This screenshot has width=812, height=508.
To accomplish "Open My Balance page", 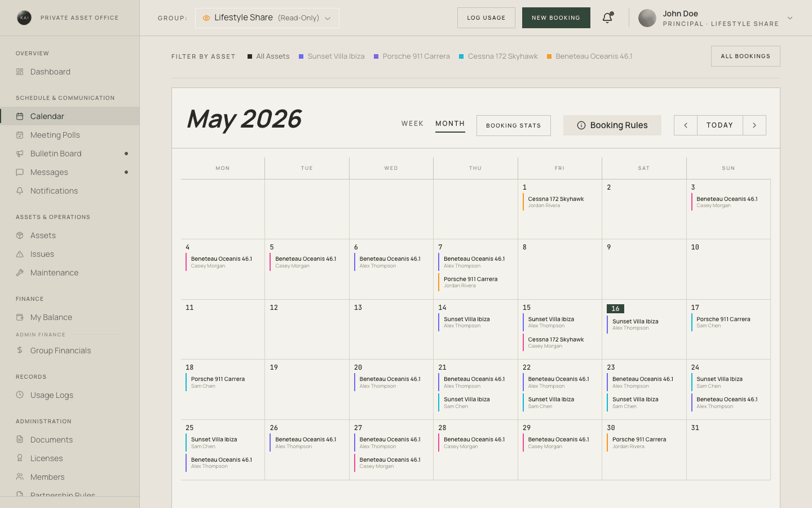I will [70, 317].
